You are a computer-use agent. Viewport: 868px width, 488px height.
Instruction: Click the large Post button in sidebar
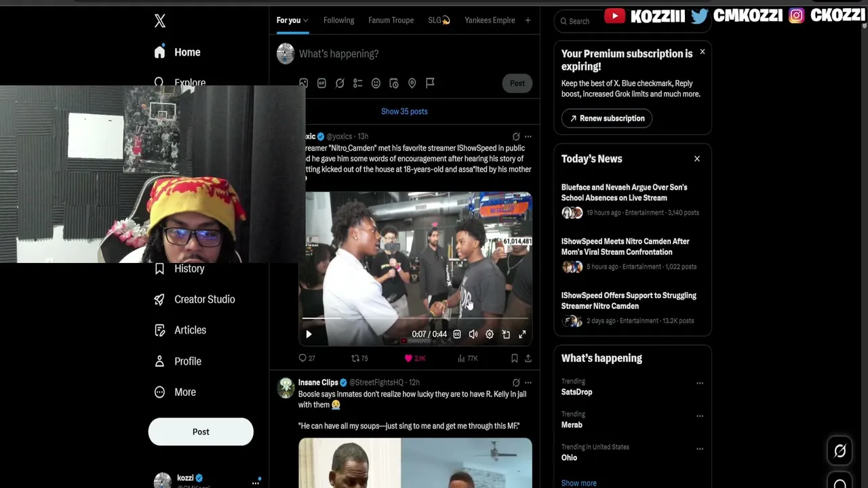201,432
